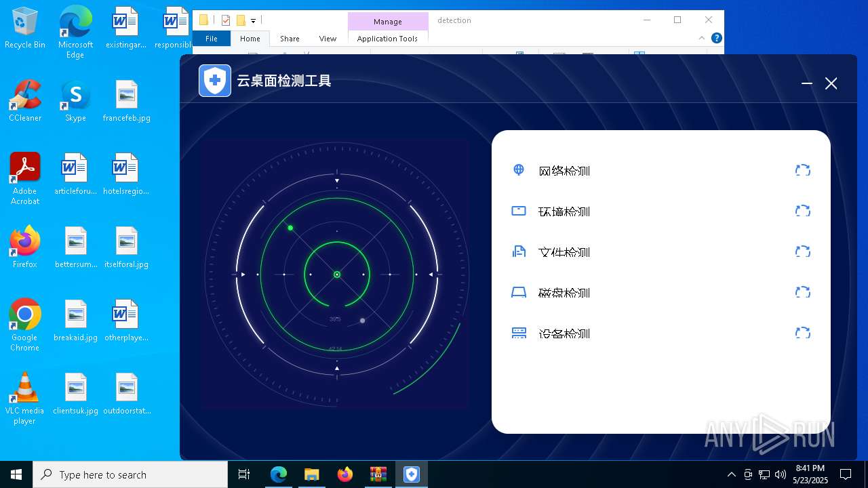Viewport: 868px width, 488px height.
Task: Open the Recycle Bin desktop icon
Action: point(25,28)
